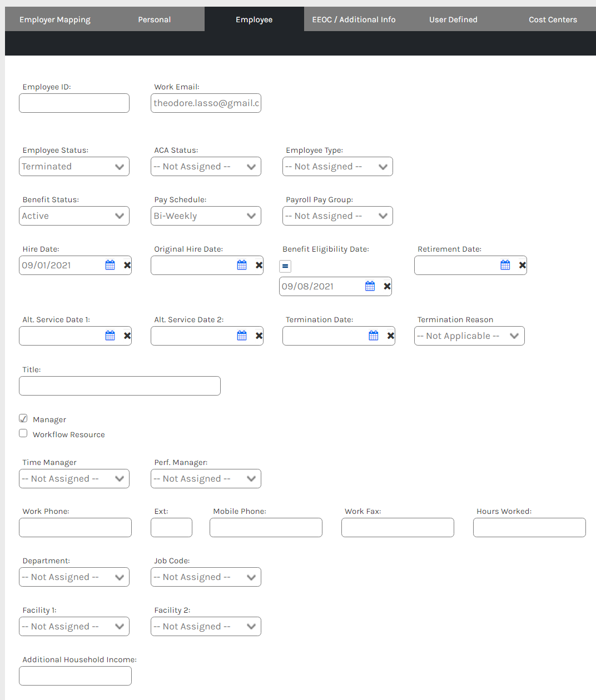Viewport: 596px width, 700px height.
Task: Click the Work Fax input field
Action: coord(398,528)
